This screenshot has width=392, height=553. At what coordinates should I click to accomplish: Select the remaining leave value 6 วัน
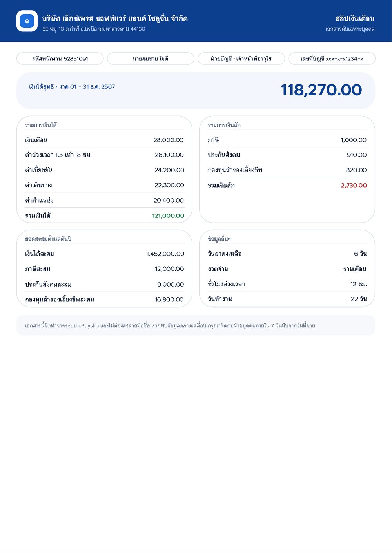click(x=360, y=254)
